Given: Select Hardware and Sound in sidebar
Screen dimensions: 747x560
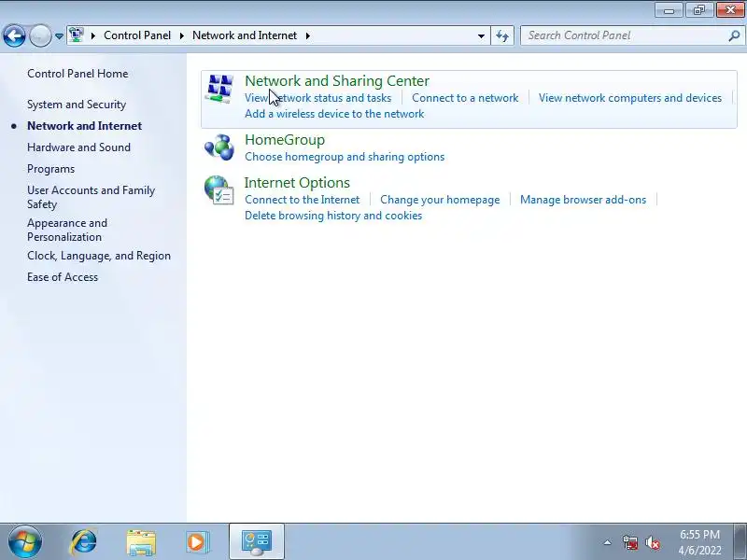Looking at the screenshot, I should click(x=78, y=147).
